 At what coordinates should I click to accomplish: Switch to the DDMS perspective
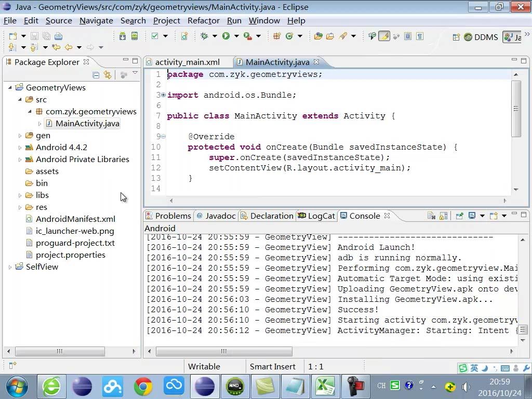(x=481, y=37)
